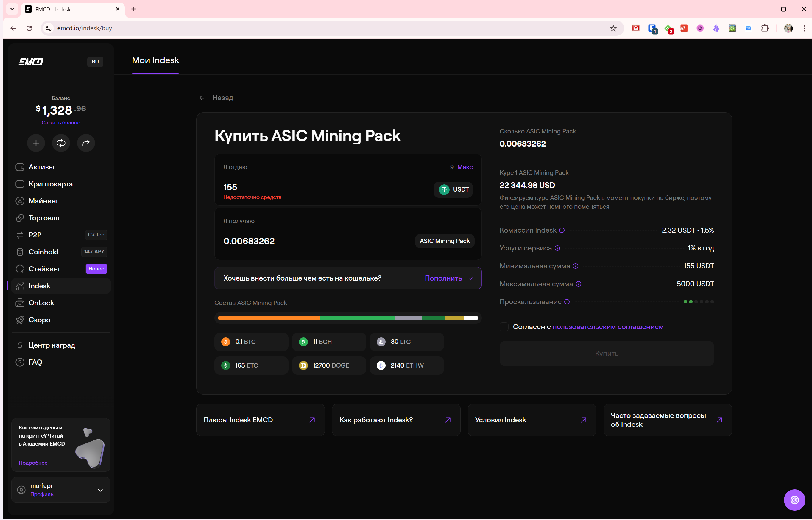Click the info icon next to Минимальная сумма

coord(575,266)
